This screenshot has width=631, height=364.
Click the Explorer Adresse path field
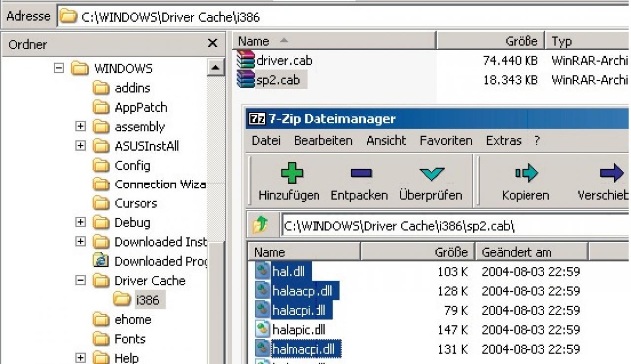coord(344,17)
